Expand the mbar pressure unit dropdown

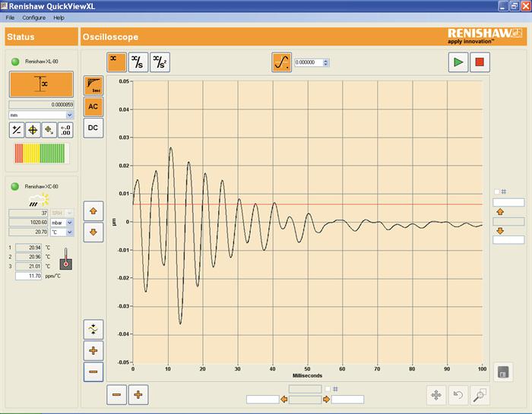69,223
